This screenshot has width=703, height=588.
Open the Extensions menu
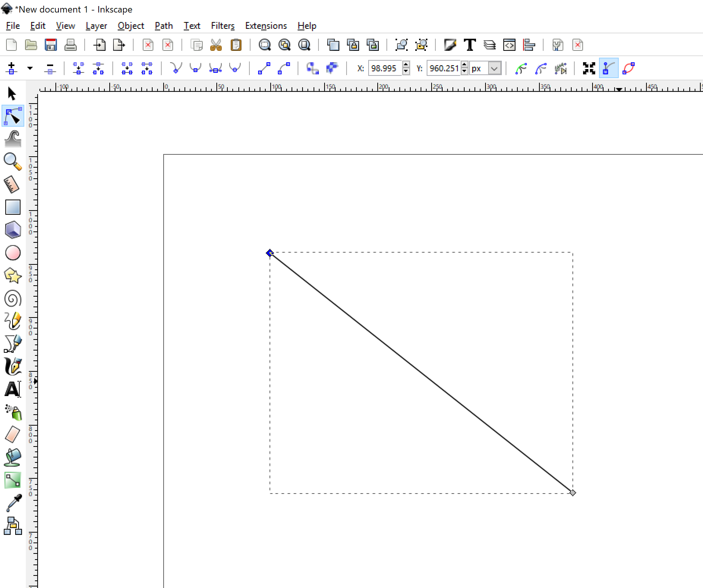266,26
